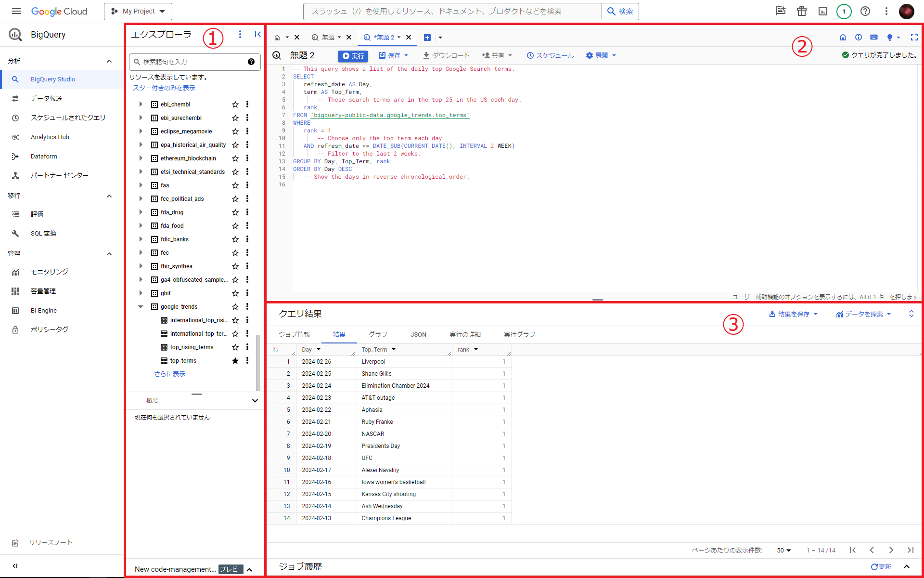Star the ebi_chembl dataset

(235, 104)
